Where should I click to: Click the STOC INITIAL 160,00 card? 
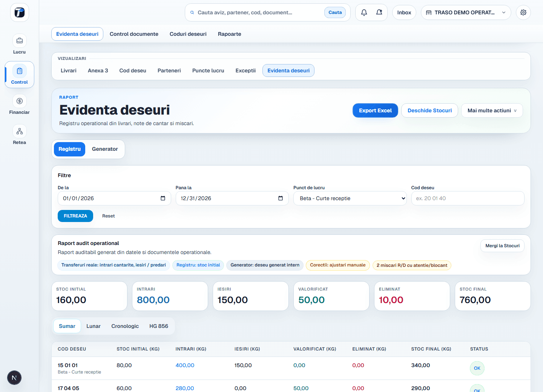[x=89, y=296]
